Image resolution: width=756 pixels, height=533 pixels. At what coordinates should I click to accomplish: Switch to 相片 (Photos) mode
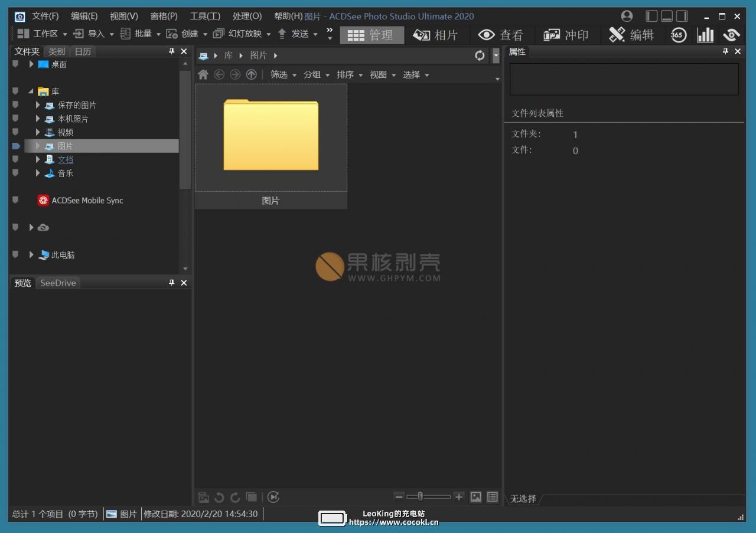point(435,35)
